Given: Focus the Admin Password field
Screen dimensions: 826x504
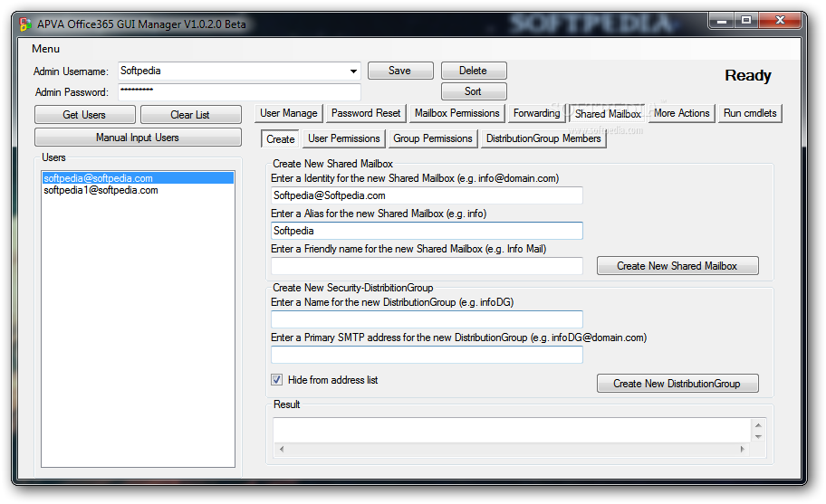Looking at the screenshot, I should (239, 92).
